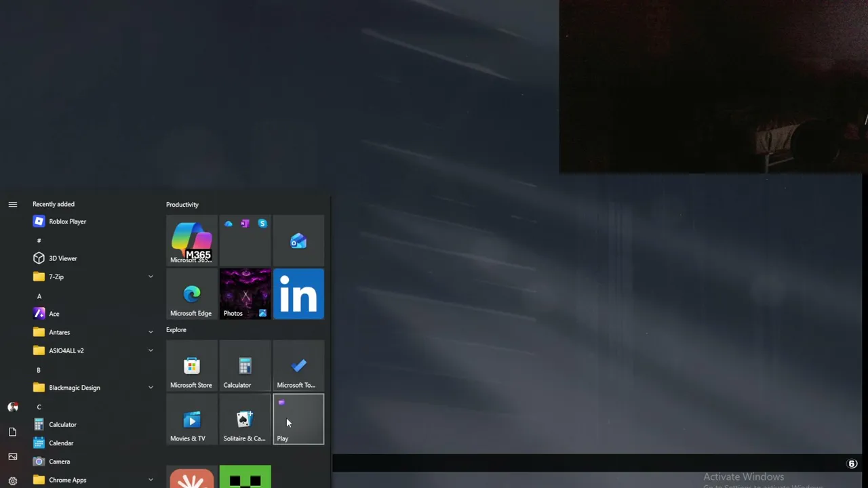This screenshot has height=488, width=868.
Task: Launch the Microsoft Edge tile
Action: tap(192, 294)
